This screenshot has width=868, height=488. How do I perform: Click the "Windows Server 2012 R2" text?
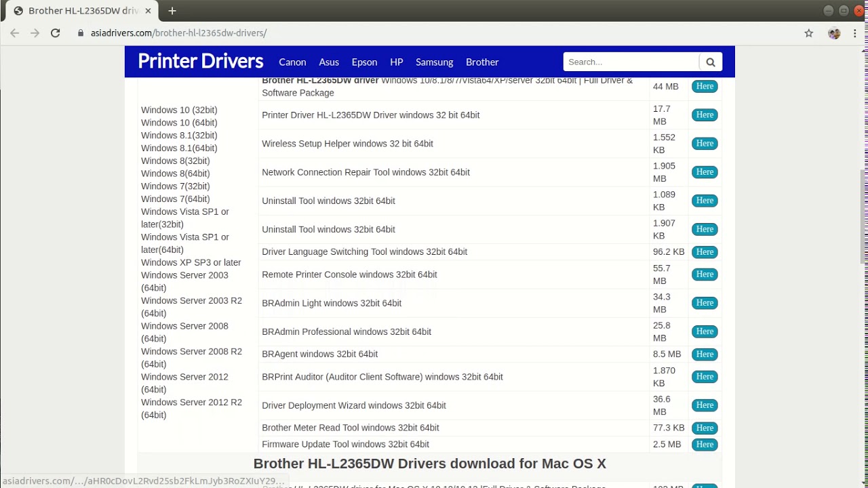tap(191, 402)
